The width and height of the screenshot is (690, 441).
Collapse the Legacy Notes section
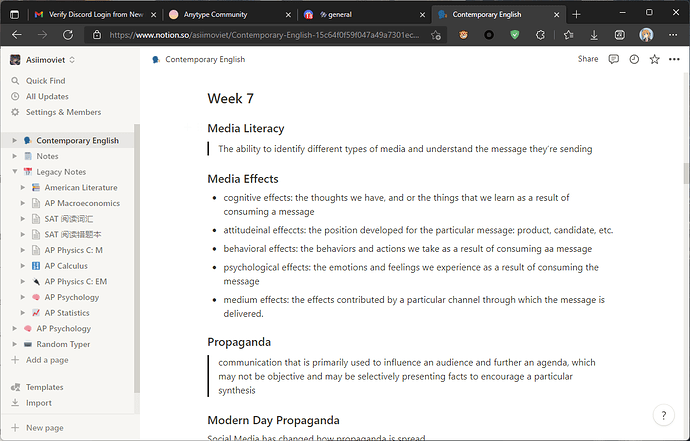(x=15, y=172)
